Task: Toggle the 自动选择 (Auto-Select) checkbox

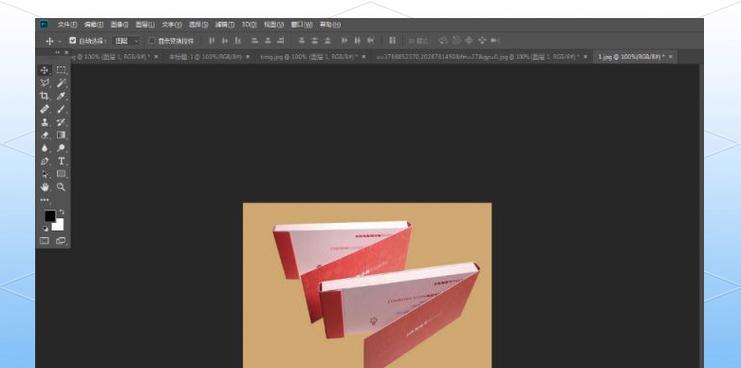Action: pyautogui.click(x=72, y=41)
